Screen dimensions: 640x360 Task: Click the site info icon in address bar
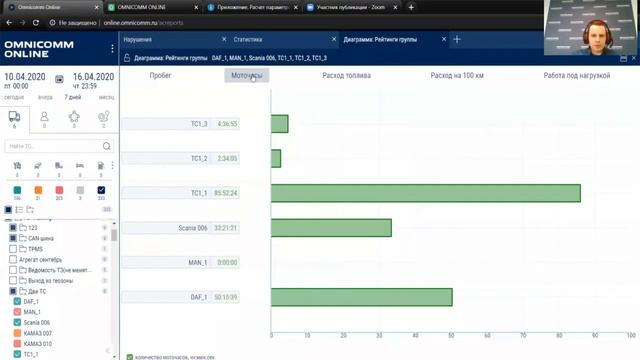53,23
